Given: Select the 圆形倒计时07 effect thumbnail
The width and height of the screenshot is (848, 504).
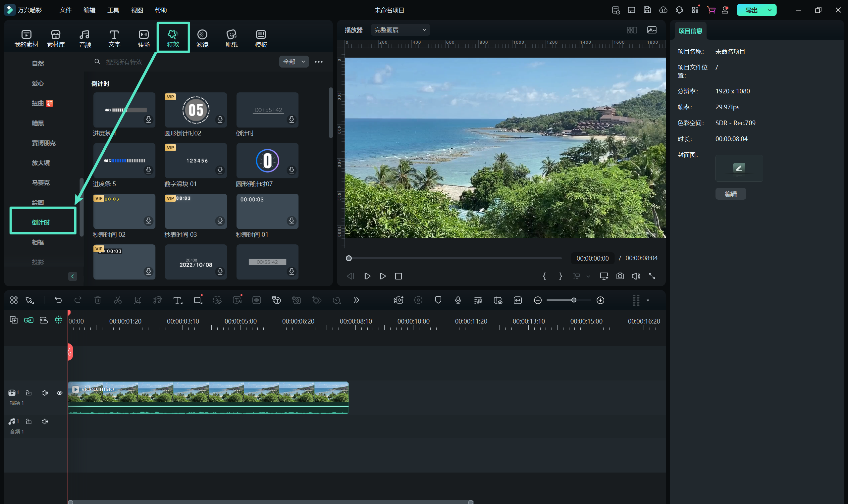Looking at the screenshot, I should click(267, 161).
